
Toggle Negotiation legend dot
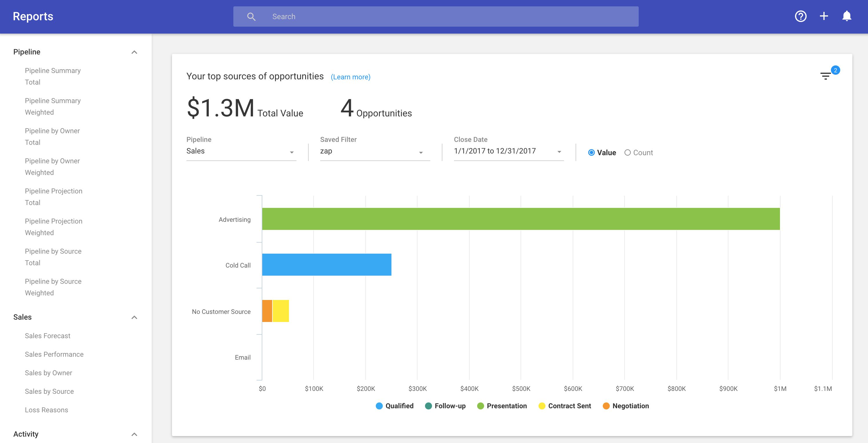click(x=606, y=406)
